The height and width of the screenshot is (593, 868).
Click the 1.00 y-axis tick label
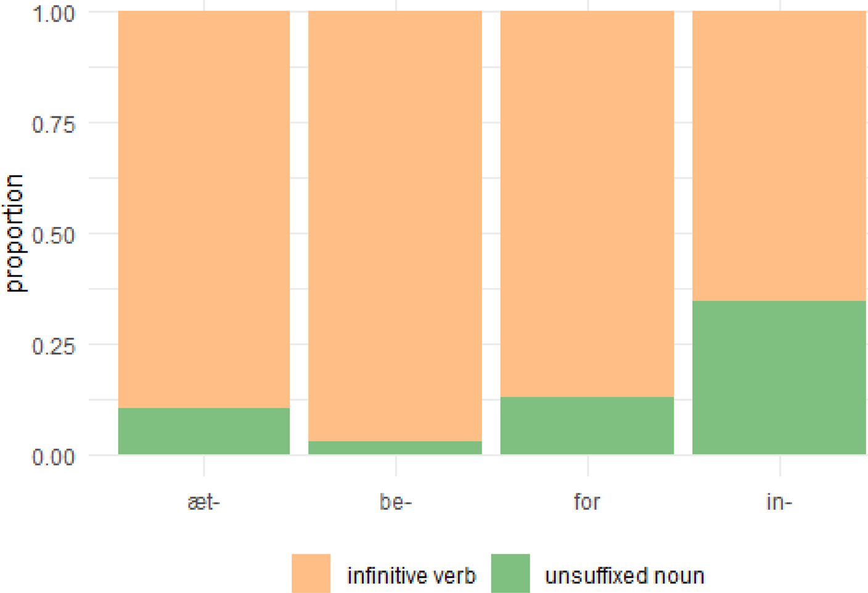pos(54,14)
